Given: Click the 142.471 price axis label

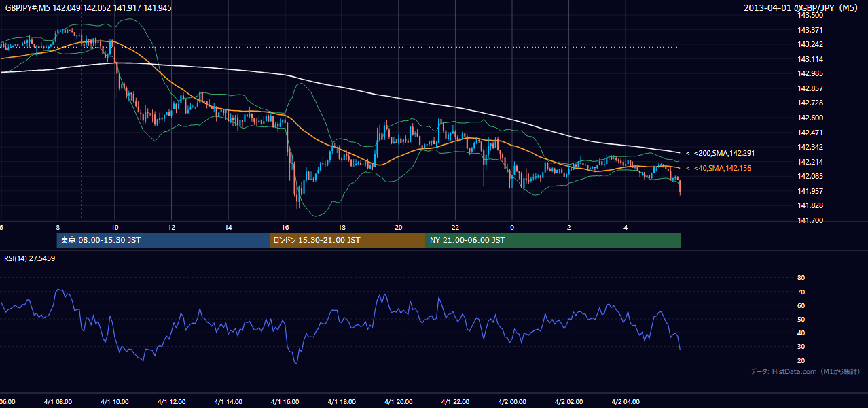Looking at the screenshot, I should tap(809, 133).
